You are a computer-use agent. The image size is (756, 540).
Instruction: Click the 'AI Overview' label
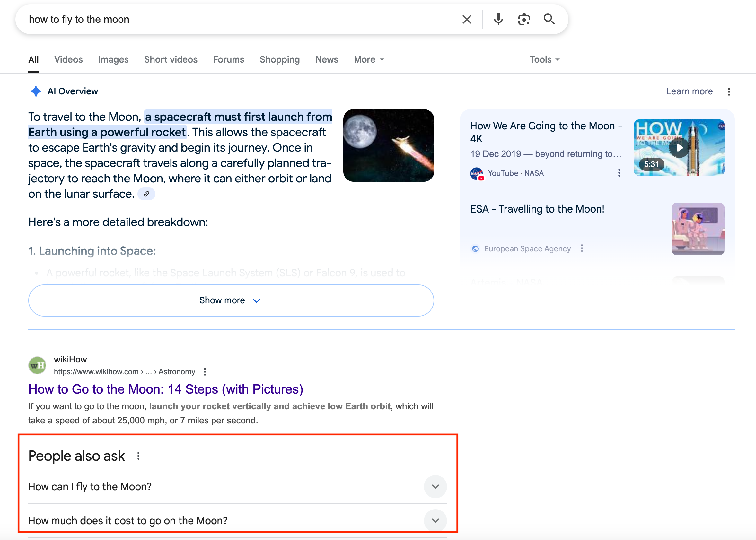click(x=73, y=91)
